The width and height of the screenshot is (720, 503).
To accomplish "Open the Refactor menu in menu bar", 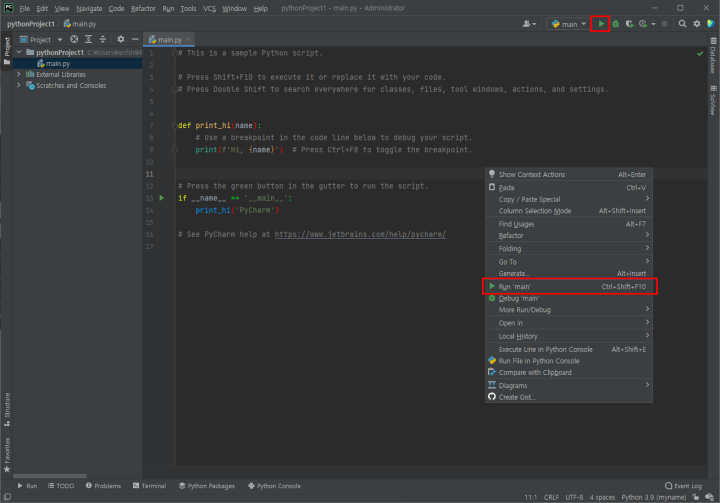I will click(x=143, y=8).
